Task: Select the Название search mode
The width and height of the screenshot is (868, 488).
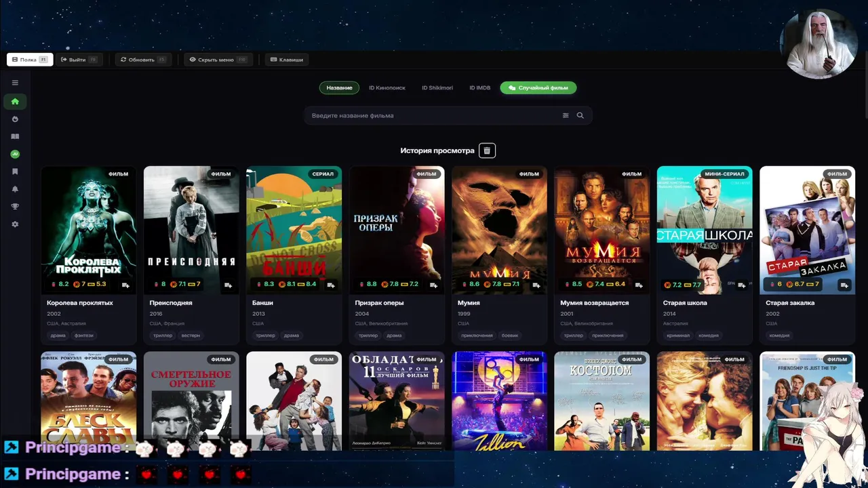Action: click(x=339, y=87)
